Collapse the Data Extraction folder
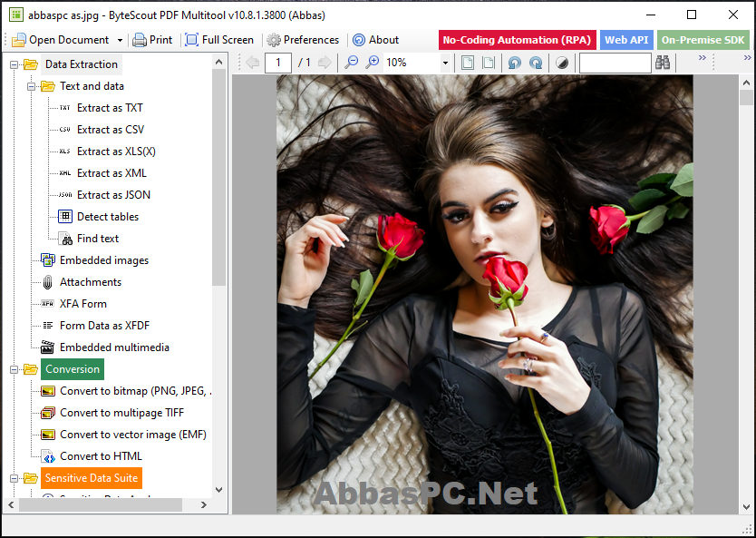 [14, 64]
